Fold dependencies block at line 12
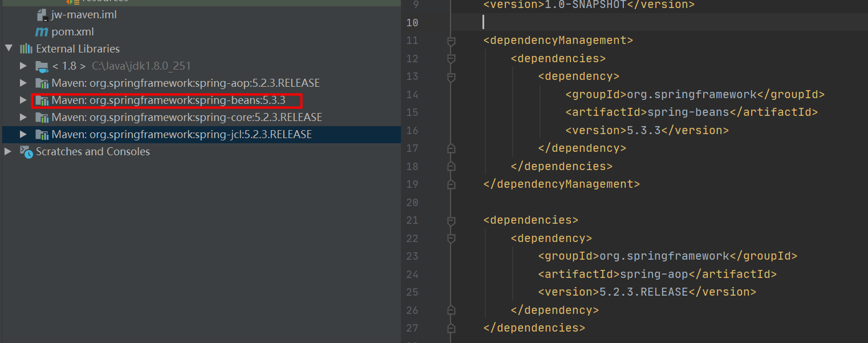868x343 pixels. point(451,59)
